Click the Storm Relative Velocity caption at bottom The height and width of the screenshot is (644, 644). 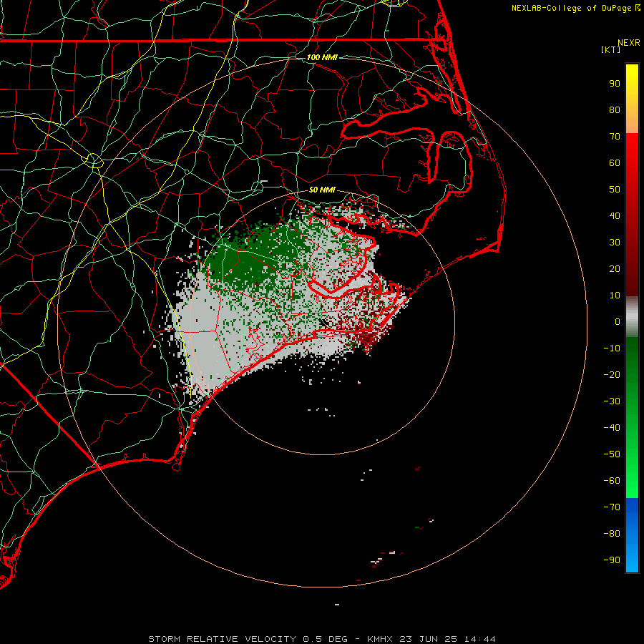coord(321,639)
